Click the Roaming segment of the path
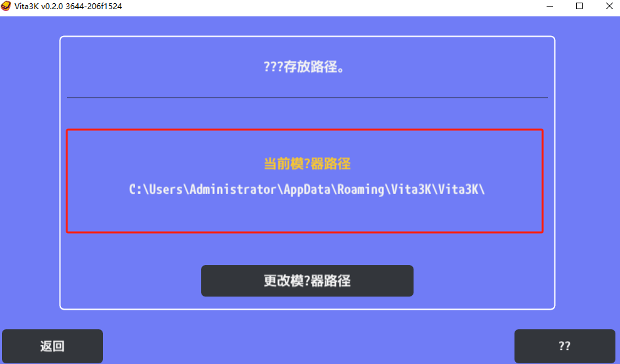 coord(360,190)
